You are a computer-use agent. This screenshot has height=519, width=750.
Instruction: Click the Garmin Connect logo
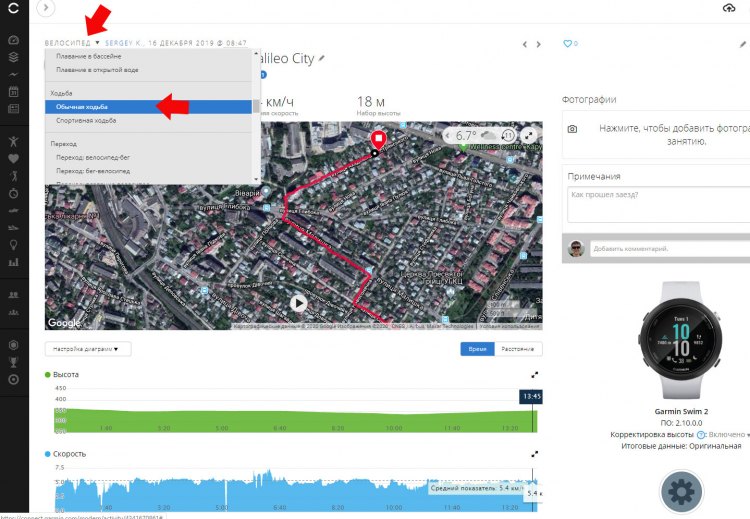14,8
